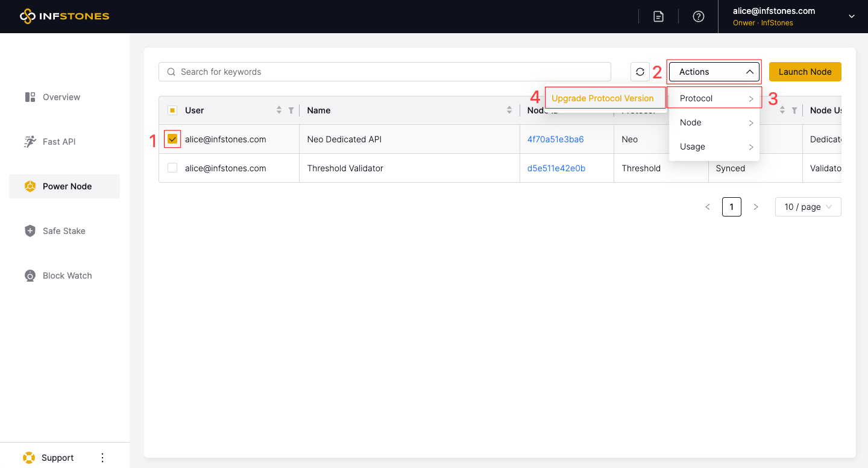Expand the Node submenu
Screen dimensions: 868x468
[714, 122]
